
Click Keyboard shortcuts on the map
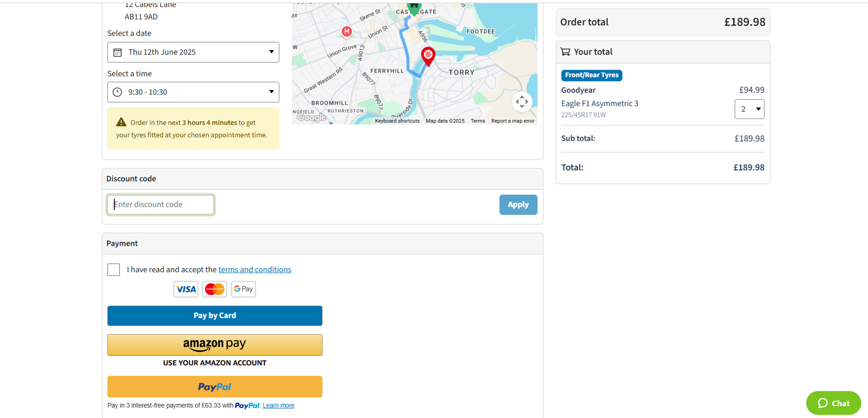point(397,121)
